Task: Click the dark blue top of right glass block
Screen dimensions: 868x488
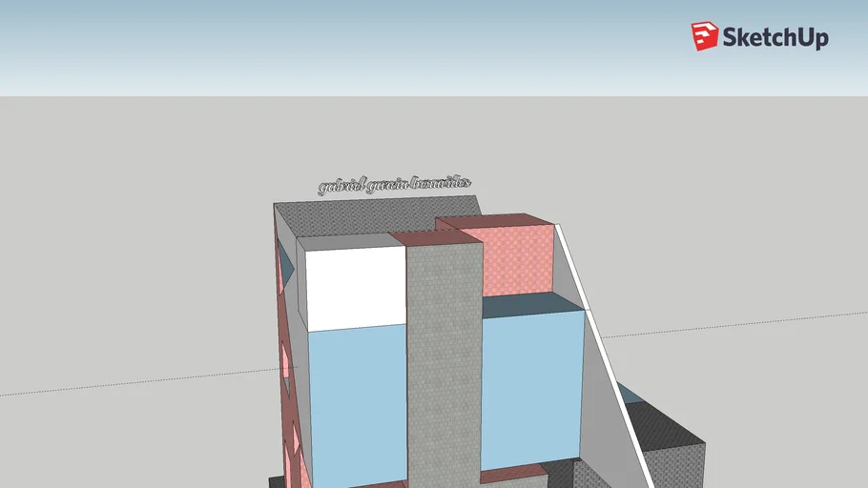Action: click(x=529, y=305)
